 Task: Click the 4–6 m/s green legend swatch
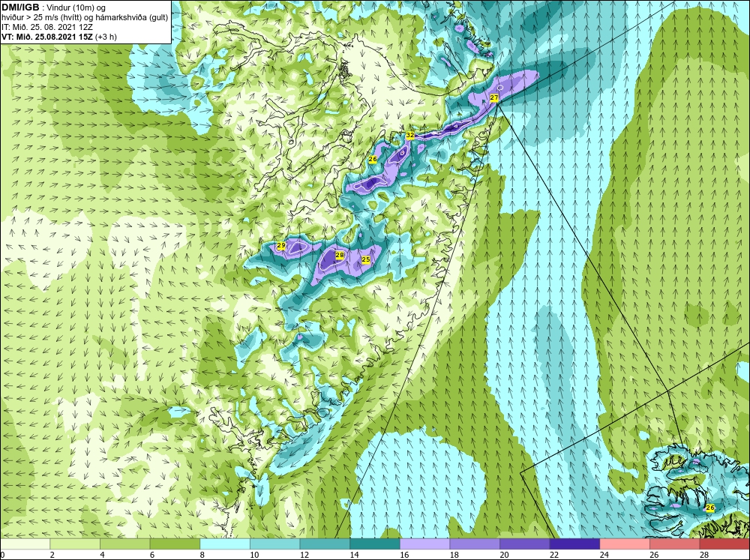pyautogui.click(x=124, y=544)
